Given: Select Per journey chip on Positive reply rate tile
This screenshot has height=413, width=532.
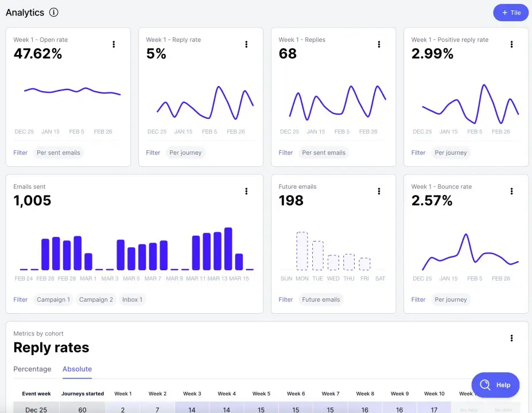Looking at the screenshot, I should (x=451, y=153).
